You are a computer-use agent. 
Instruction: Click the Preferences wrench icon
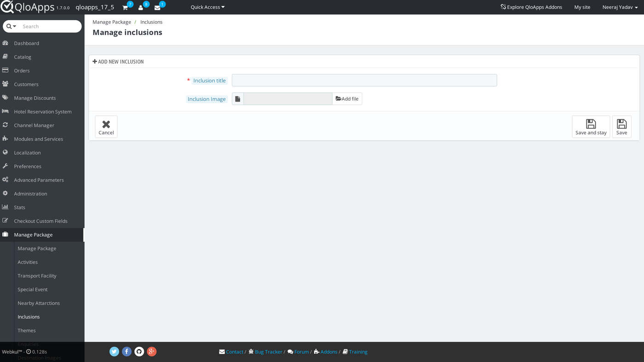6,166
